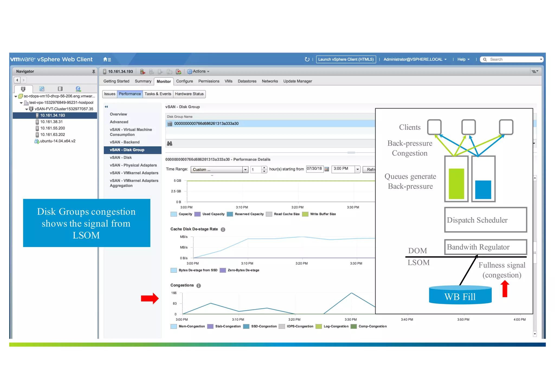Go forward with the Navigator forward arrow

24,80
